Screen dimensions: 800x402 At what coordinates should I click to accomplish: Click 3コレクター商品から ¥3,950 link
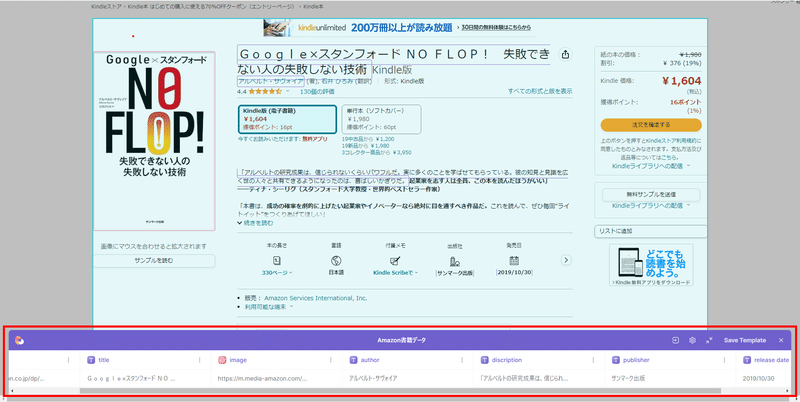click(x=377, y=153)
